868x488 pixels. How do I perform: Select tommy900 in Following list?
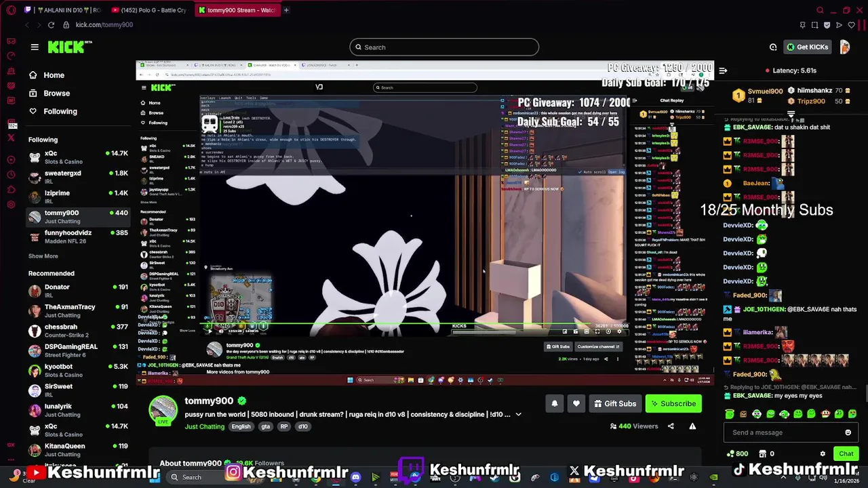point(78,217)
